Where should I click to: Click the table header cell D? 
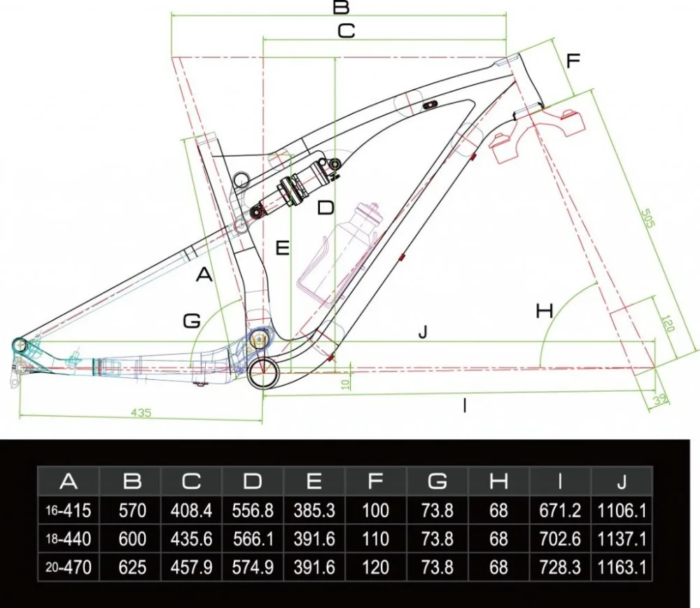(x=253, y=481)
